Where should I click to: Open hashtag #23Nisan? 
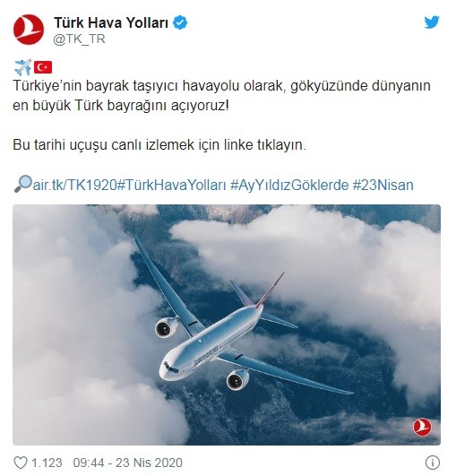coord(383,185)
